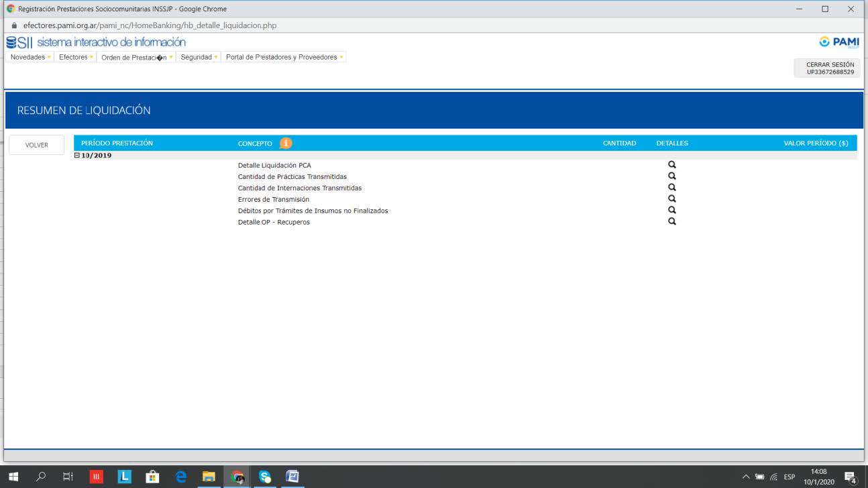Screen dimensions: 868x488
Task: Click the Errores de Transmisión text
Action: (x=274, y=199)
